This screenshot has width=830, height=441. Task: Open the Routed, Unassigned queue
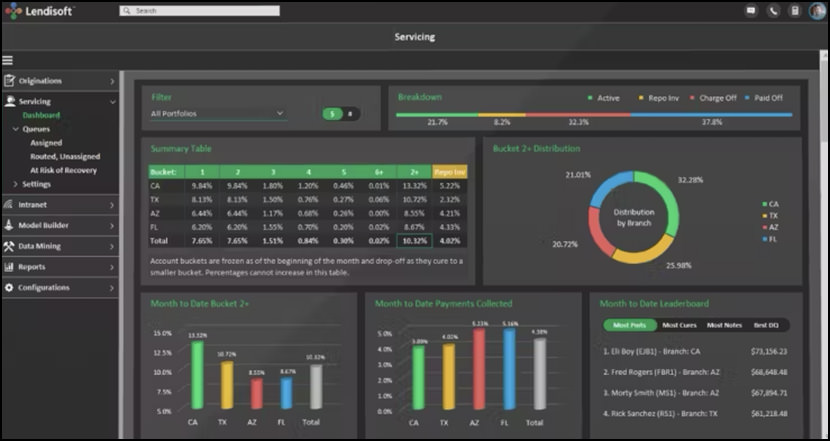click(x=65, y=157)
